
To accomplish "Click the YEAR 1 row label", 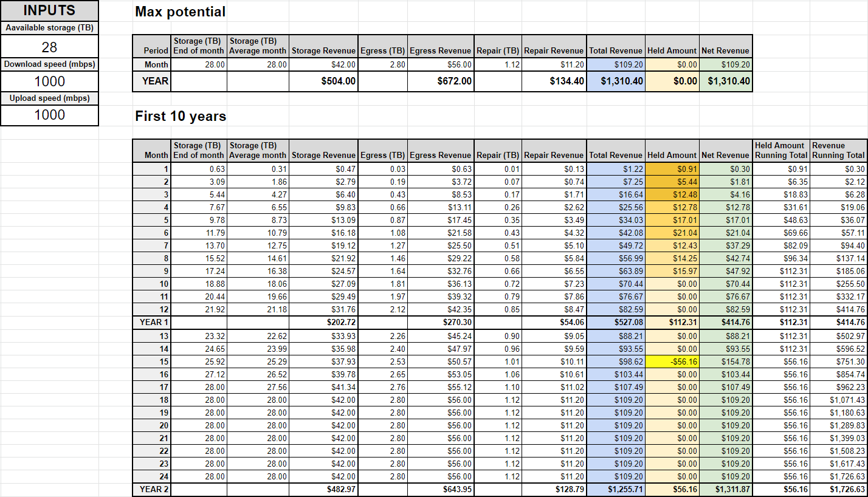I will (x=152, y=322).
